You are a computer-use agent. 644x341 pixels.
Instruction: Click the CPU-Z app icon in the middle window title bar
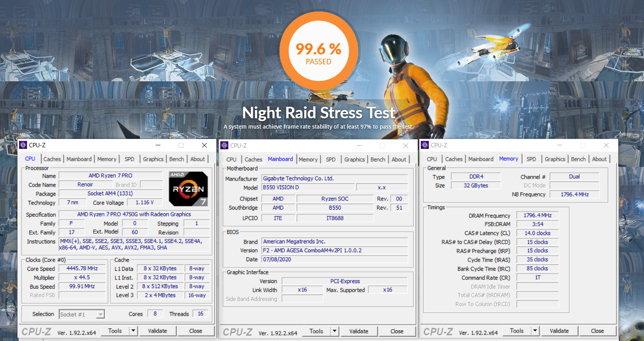click(x=224, y=145)
